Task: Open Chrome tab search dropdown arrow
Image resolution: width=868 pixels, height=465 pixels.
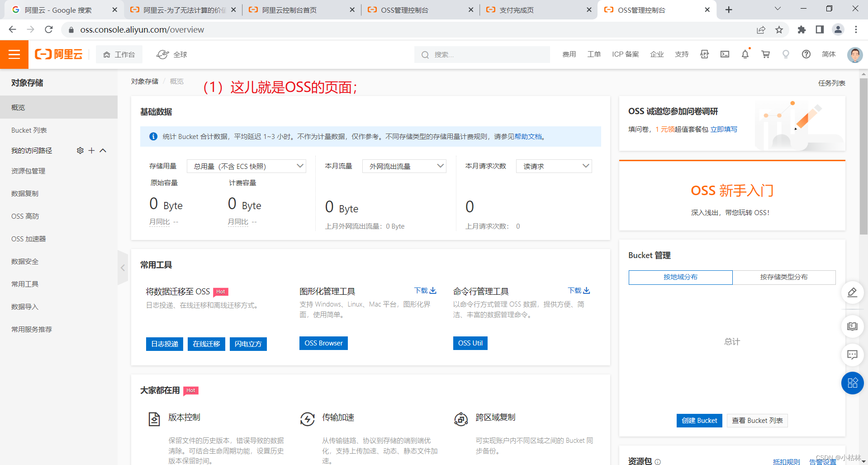Action: pyautogui.click(x=778, y=9)
